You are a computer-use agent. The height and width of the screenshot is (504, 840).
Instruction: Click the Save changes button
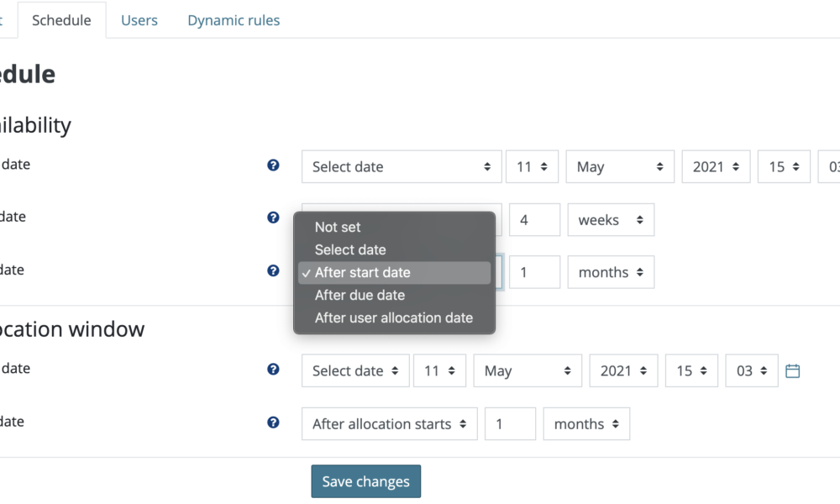[365, 481]
